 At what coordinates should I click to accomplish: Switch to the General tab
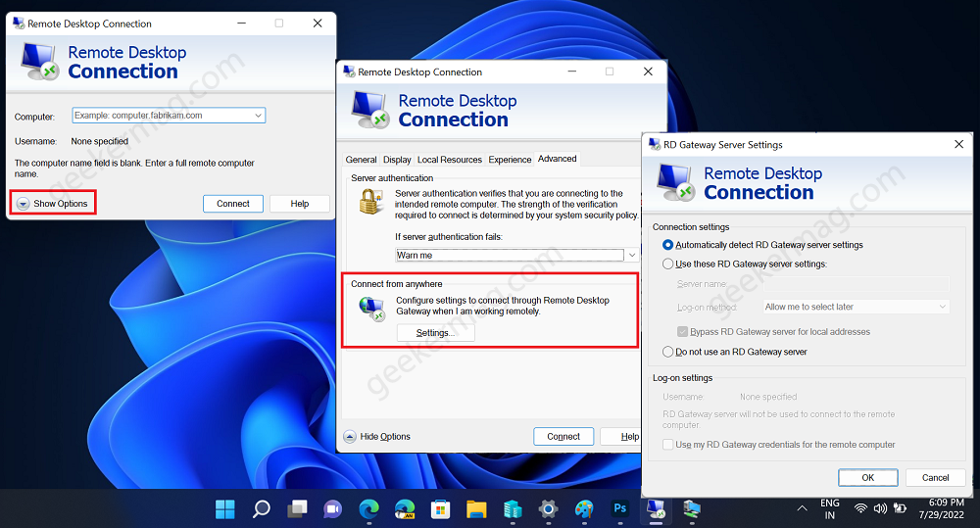pos(362,160)
